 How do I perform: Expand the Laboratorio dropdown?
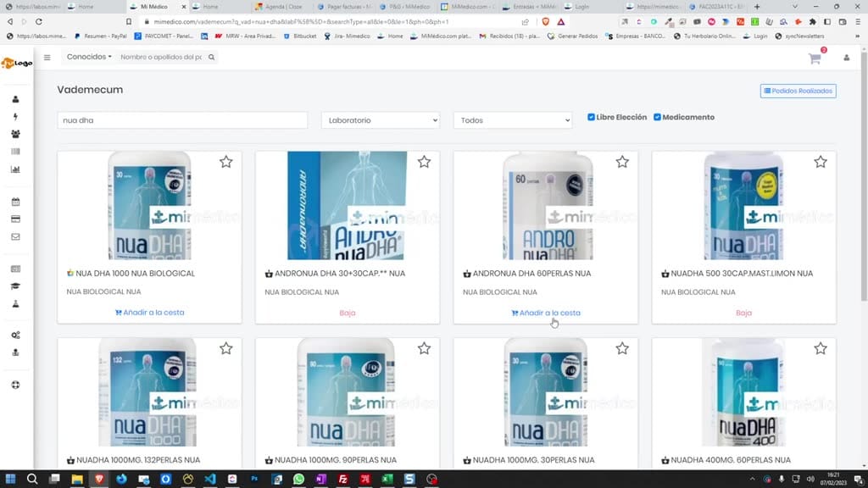coord(381,120)
